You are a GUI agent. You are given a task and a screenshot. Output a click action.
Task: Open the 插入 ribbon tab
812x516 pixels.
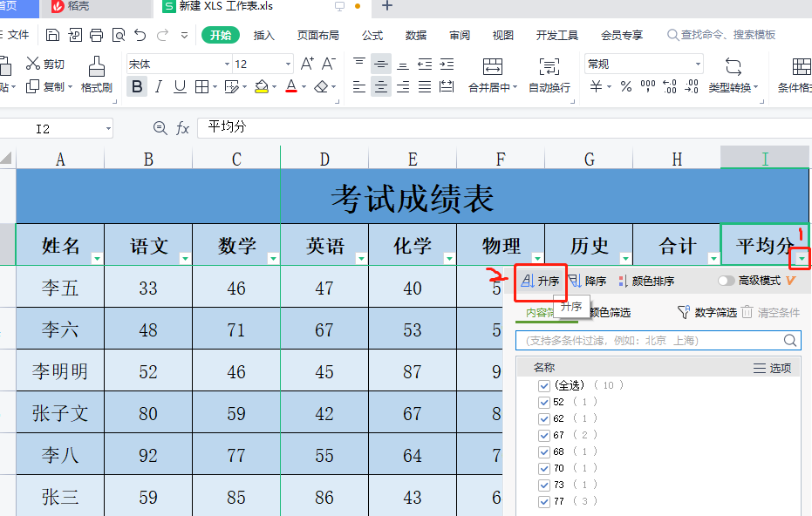(x=263, y=36)
